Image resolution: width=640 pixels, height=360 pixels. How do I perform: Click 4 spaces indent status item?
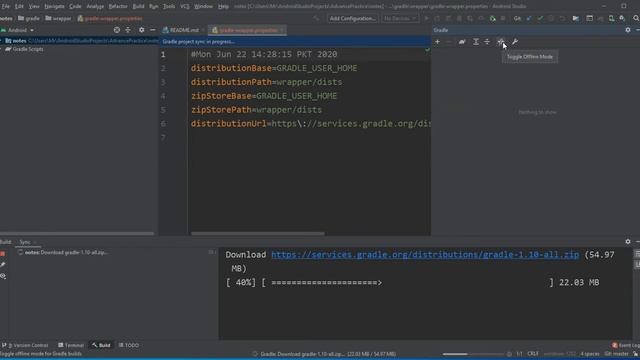point(590,354)
